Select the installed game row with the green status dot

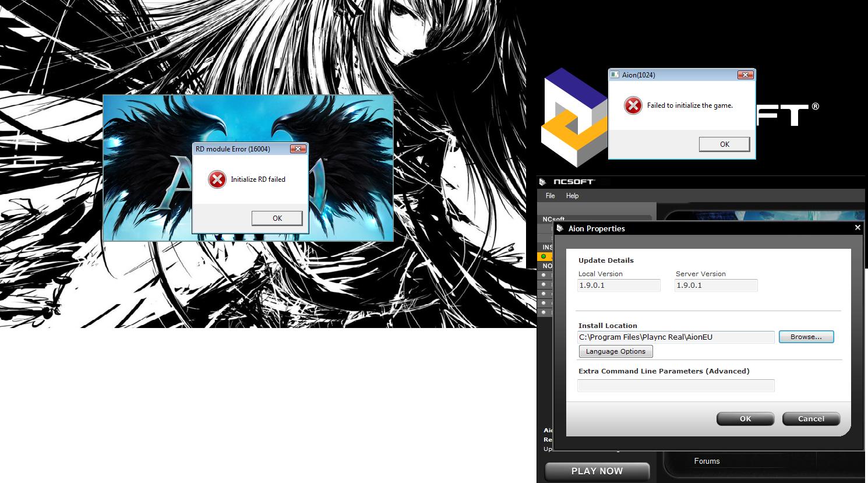coord(545,256)
